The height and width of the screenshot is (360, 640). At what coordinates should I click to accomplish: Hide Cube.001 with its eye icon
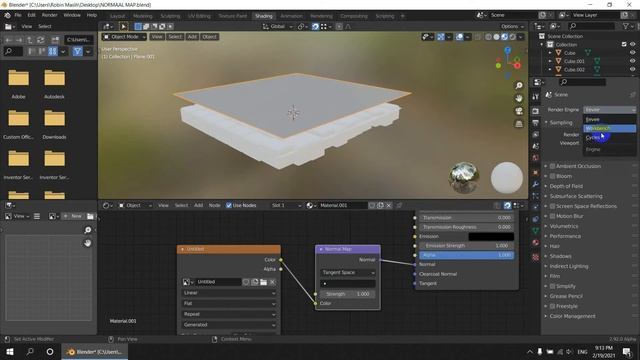tap(632, 61)
